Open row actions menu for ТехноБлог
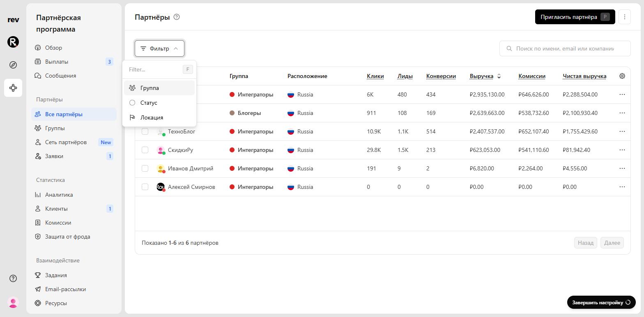The width and height of the screenshot is (644, 317). (x=622, y=131)
